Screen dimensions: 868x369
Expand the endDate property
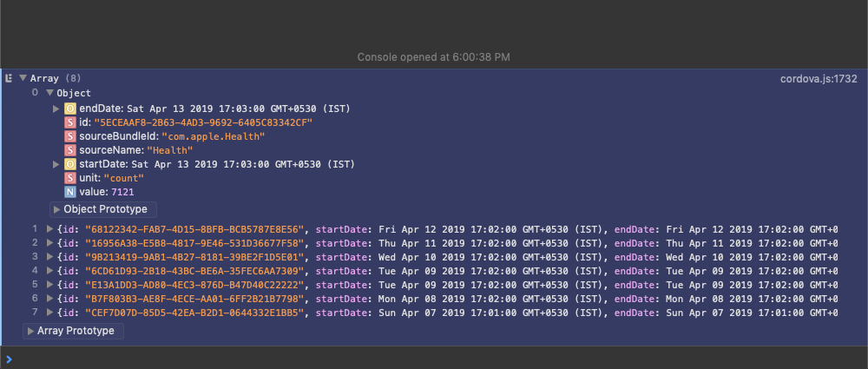click(56, 109)
